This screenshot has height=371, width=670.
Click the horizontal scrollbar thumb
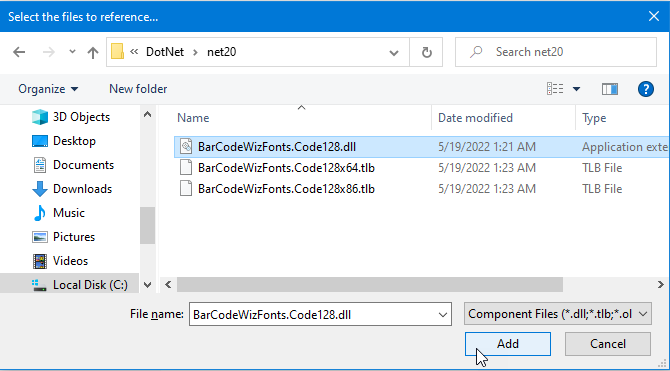(370, 284)
